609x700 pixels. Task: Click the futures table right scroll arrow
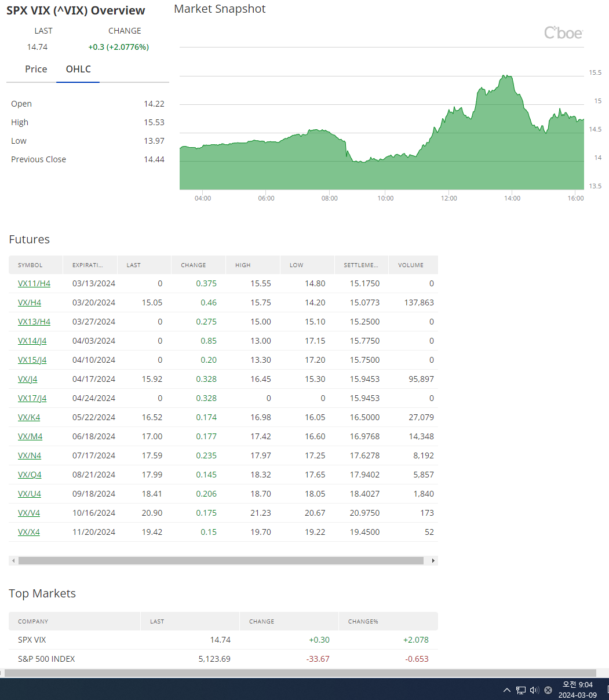click(x=433, y=560)
